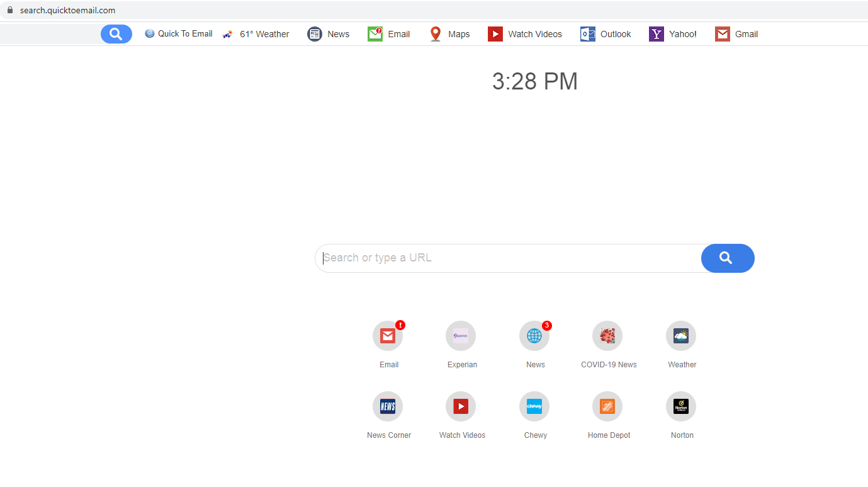Click the red Gmail icon in toolbar
The height and width of the screenshot is (487, 868).
pyautogui.click(x=723, y=34)
